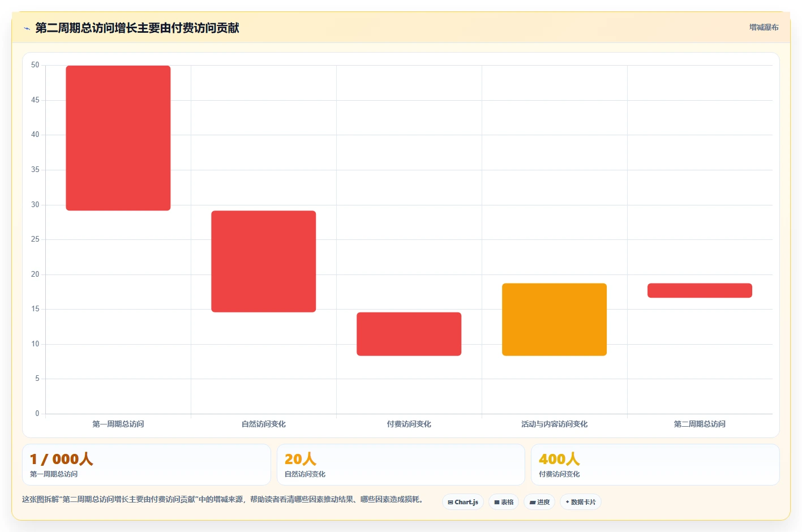802x532 pixels.
Task: Click the red 第二周期总访问 waterfall bar
Action: coord(700,290)
